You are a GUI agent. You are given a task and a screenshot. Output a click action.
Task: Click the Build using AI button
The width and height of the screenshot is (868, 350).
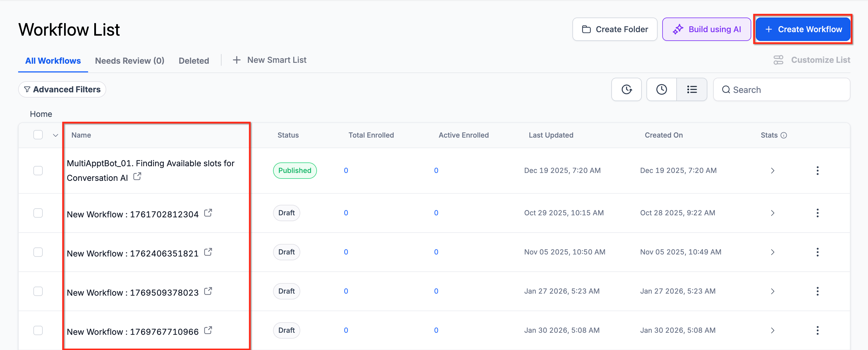[x=706, y=29]
